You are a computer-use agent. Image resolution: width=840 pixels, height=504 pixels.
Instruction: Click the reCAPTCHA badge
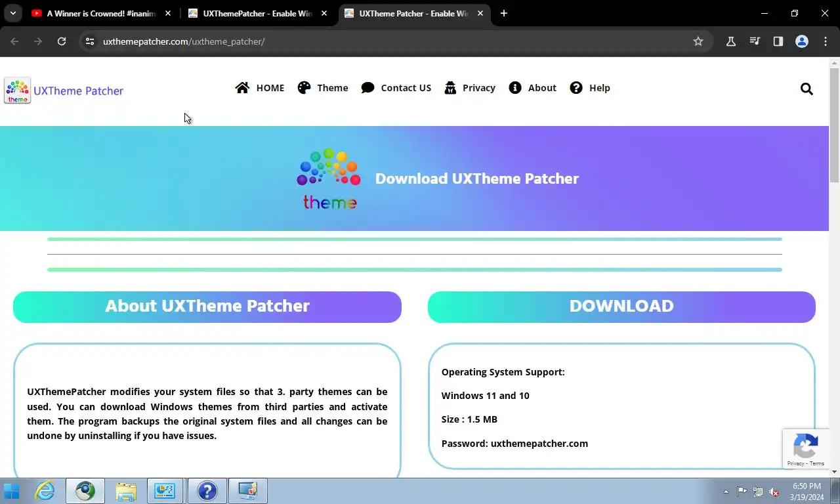pyautogui.click(x=806, y=449)
